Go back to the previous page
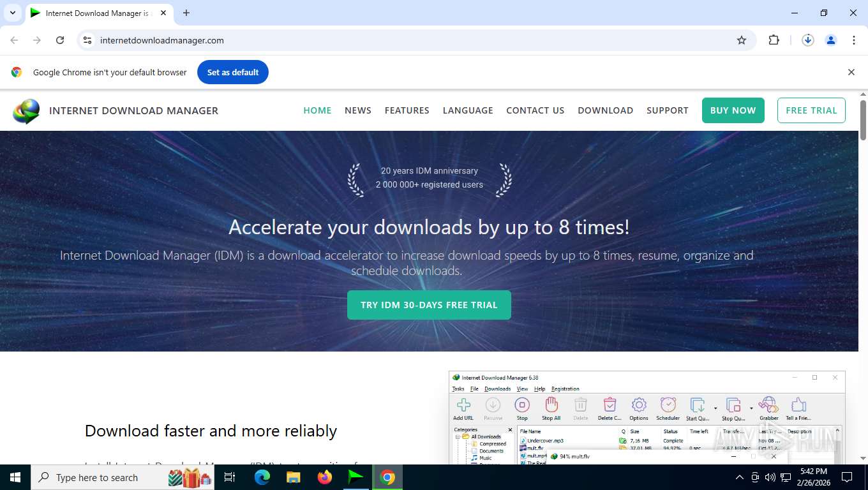This screenshot has height=490, width=868. [14, 40]
